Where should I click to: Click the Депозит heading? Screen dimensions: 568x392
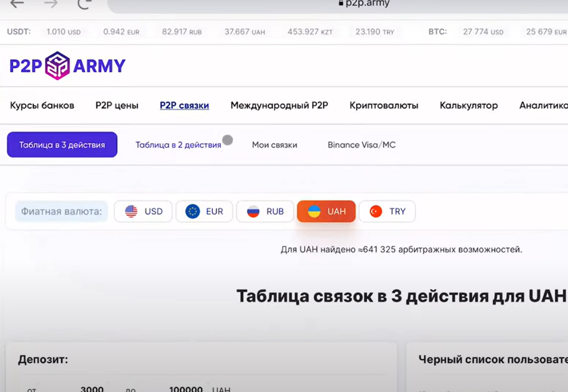click(43, 359)
